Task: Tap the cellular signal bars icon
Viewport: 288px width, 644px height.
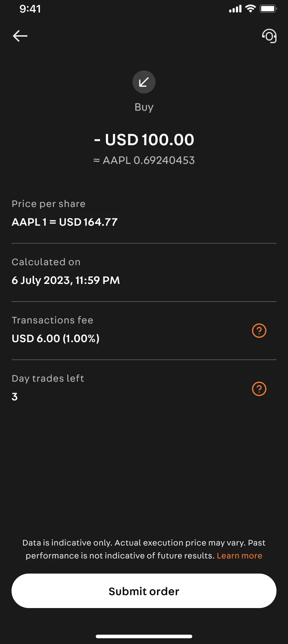Action: [x=235, y=9]
